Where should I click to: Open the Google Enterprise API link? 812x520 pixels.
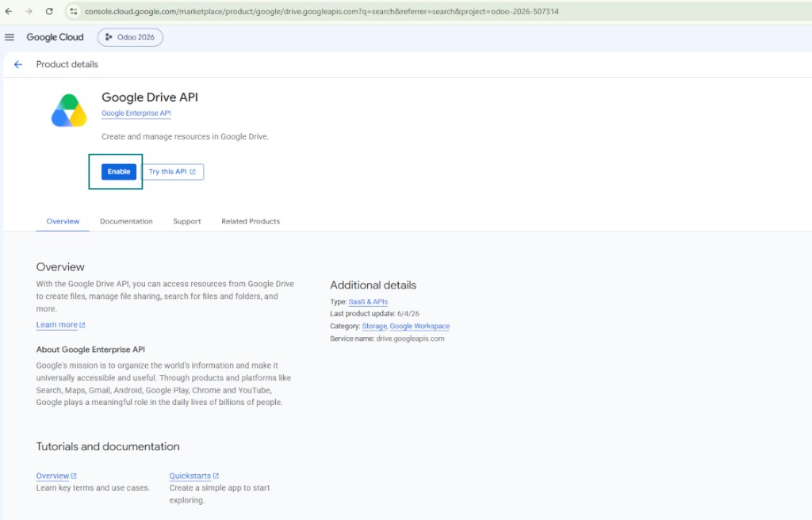click(136, 113)
